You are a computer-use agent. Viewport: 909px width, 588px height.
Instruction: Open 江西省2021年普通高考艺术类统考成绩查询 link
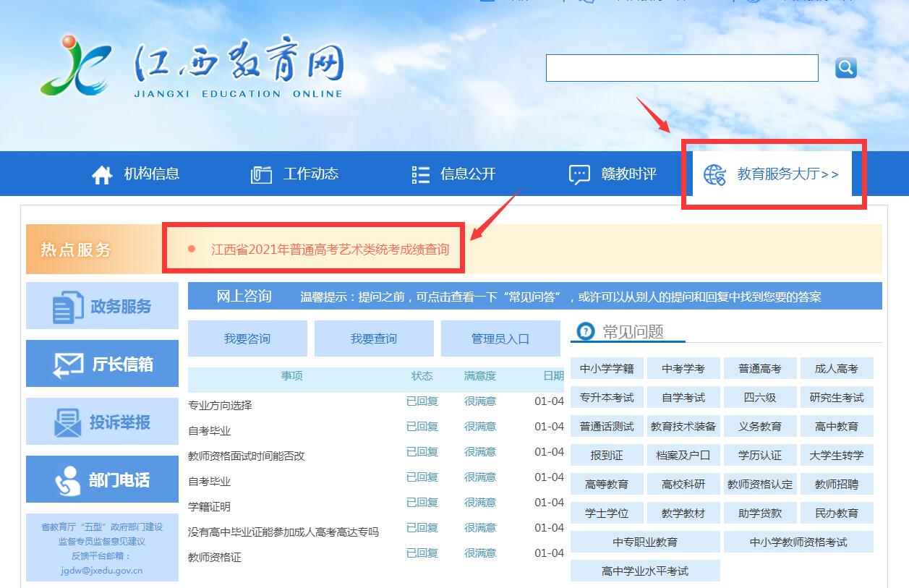(x=330, y=250)
